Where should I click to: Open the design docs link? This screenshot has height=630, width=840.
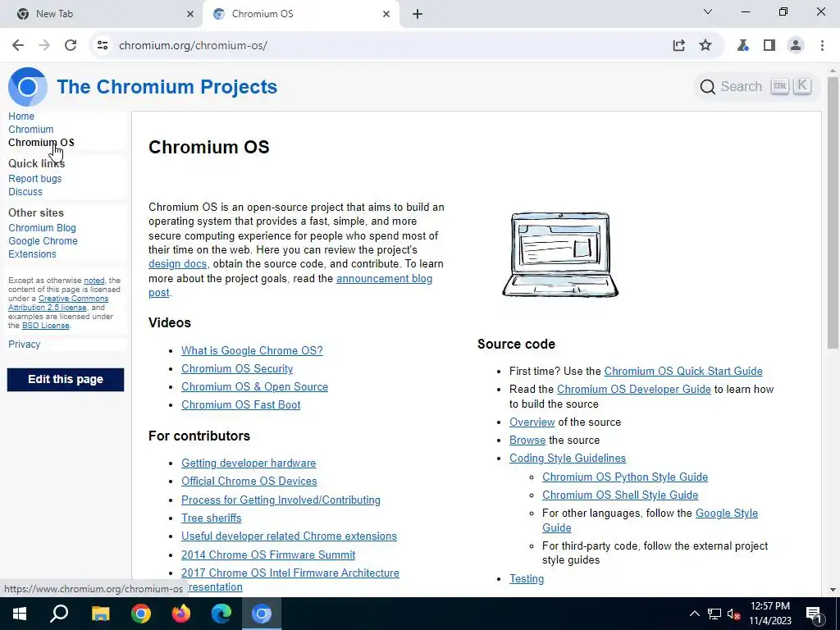(177, 264)
